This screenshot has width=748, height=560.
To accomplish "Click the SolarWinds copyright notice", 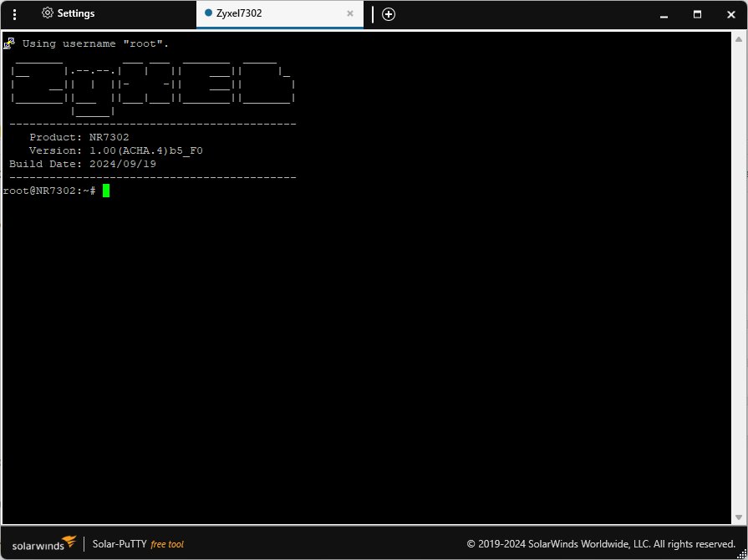I will pos(600,544).
